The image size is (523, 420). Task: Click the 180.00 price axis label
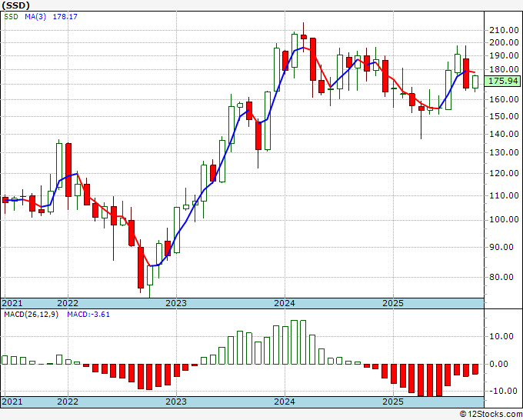coord(504,70)
